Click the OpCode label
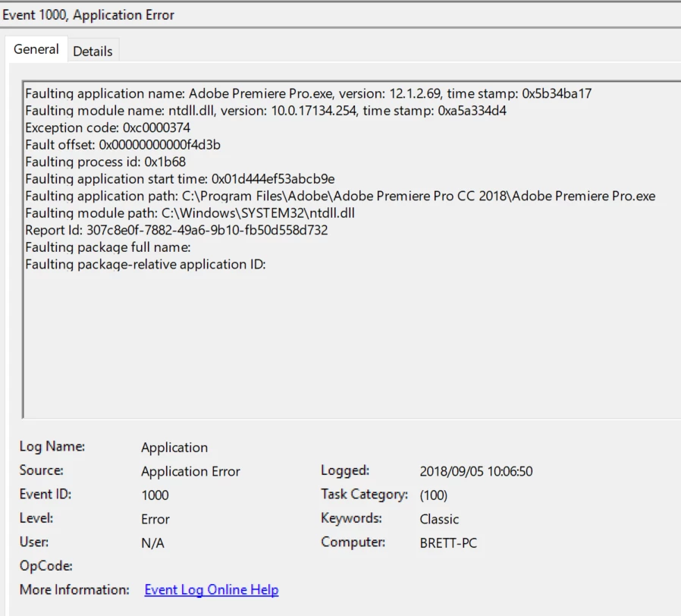Image resolution: width=681 pixels, height=616 pixels. (46, 566)
